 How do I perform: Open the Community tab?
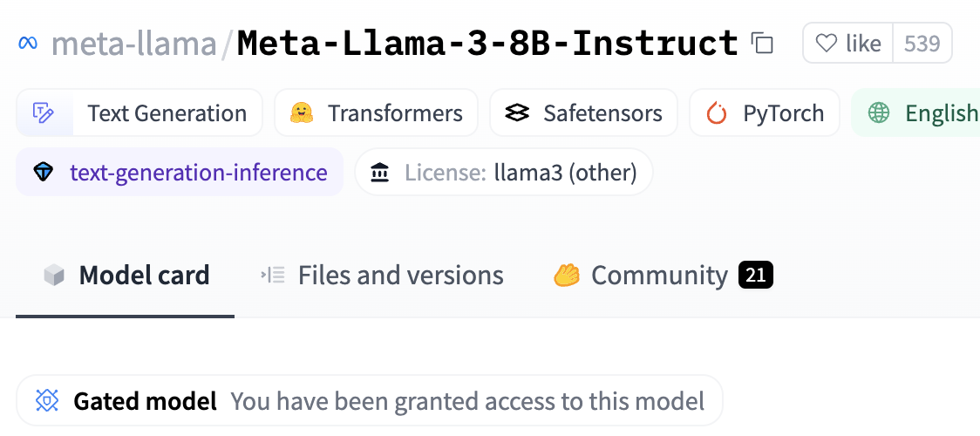click(x=659, y=276)
